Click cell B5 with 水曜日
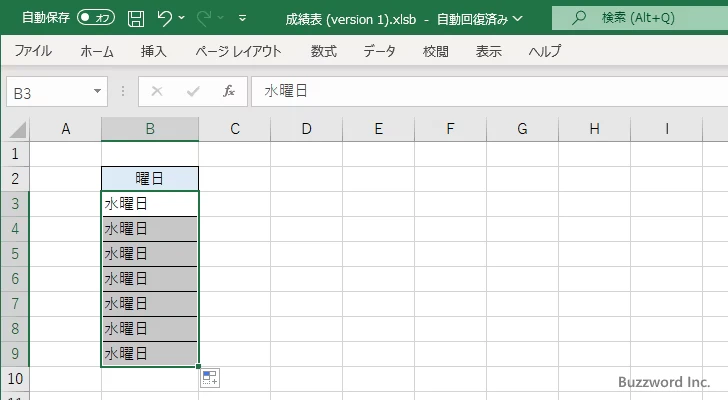The width and height of the screenshot is (728, 400). (x=150, y=254)
